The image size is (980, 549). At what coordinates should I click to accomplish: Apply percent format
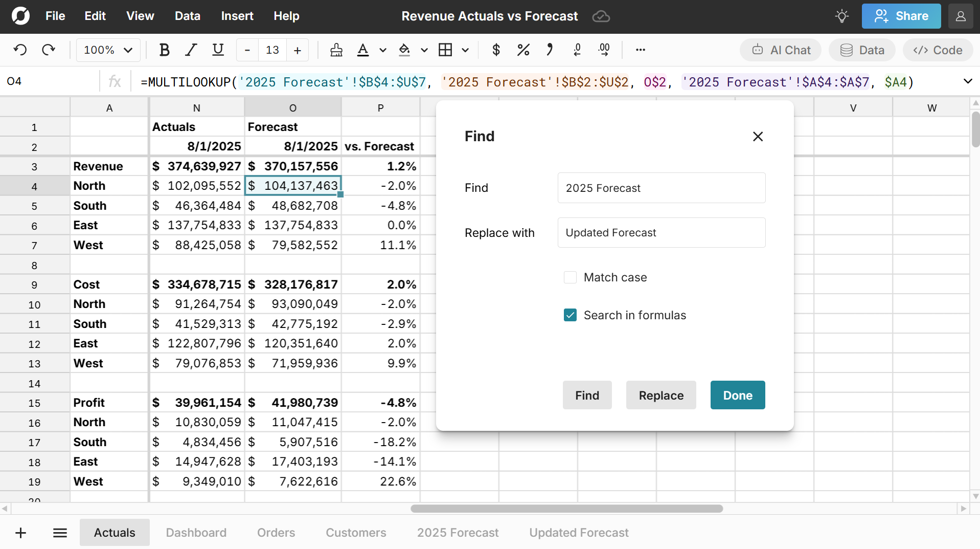(x=523, y=50)
